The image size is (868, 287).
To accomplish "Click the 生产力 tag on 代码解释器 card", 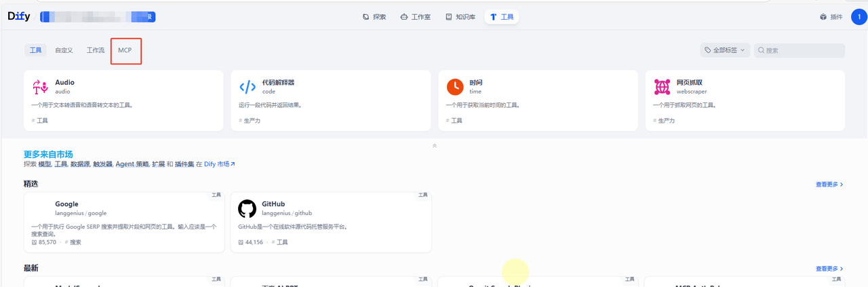I will click(x=250, y=120).
